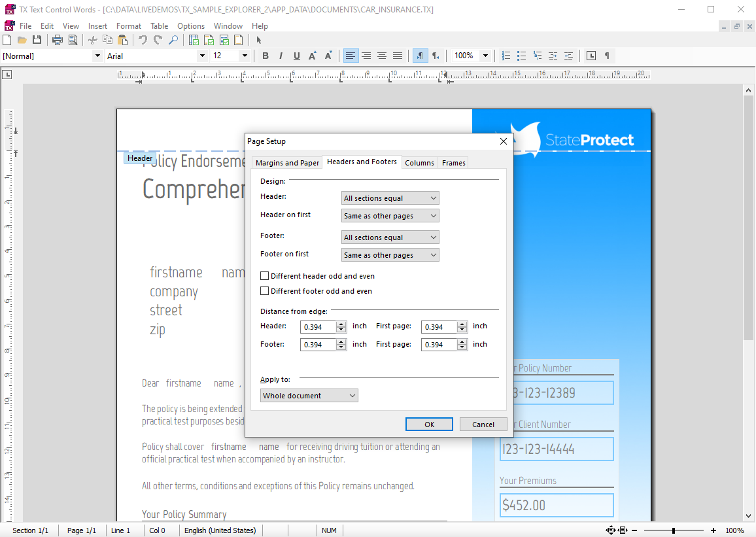The image size is (756, 537).
Task: Apply underline formatting
Action: [x=296, y=56]
